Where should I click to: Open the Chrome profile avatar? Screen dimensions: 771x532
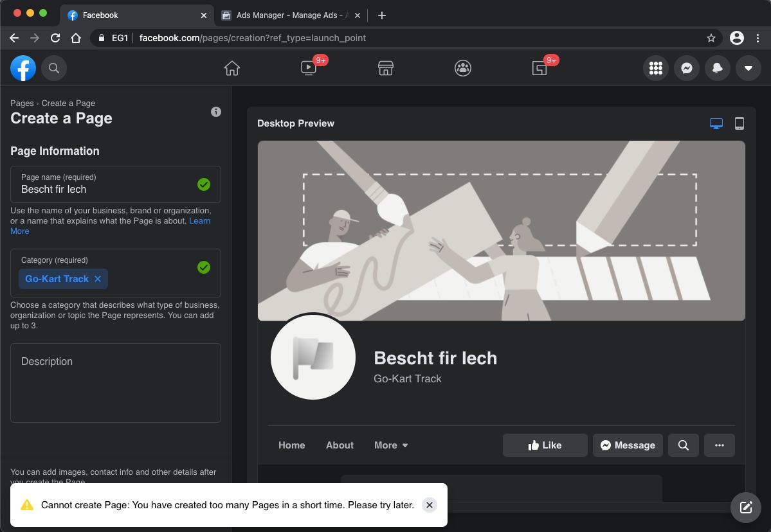736,38
